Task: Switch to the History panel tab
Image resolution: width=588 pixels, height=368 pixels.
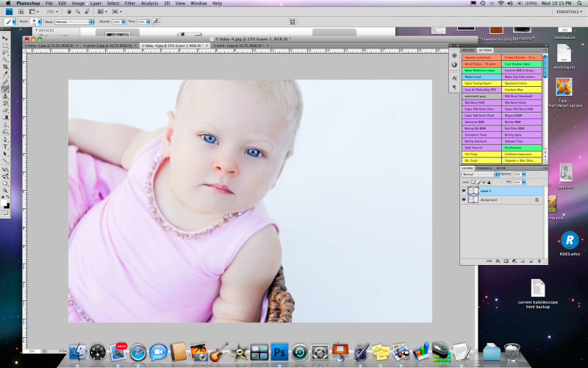Action: pyautogui.click(x=467, y=50)
